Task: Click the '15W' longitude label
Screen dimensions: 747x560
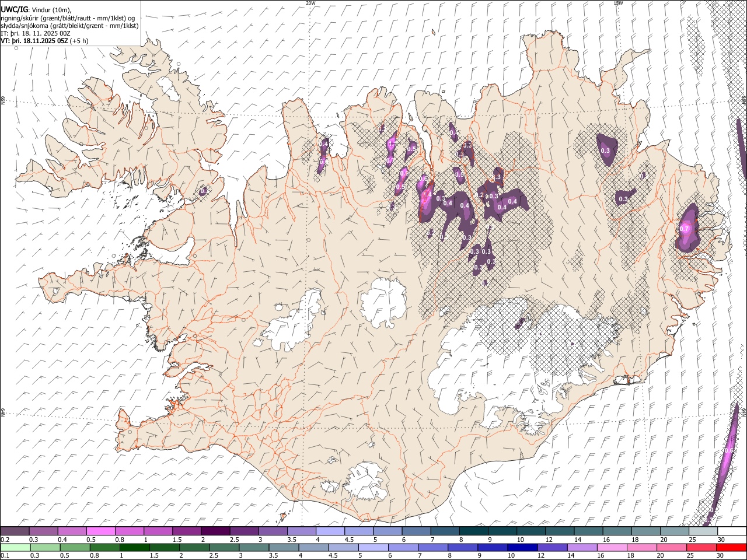Action: click(617, 3)
